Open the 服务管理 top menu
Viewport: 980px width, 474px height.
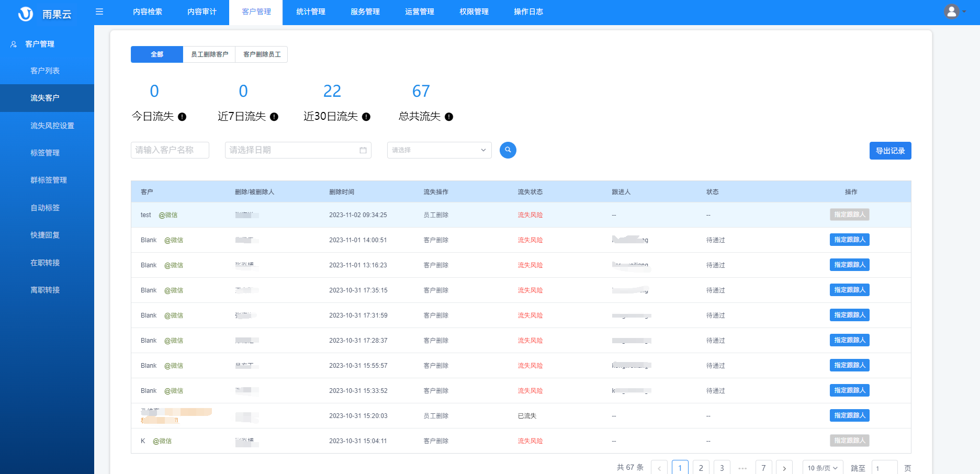pos(365,12)
